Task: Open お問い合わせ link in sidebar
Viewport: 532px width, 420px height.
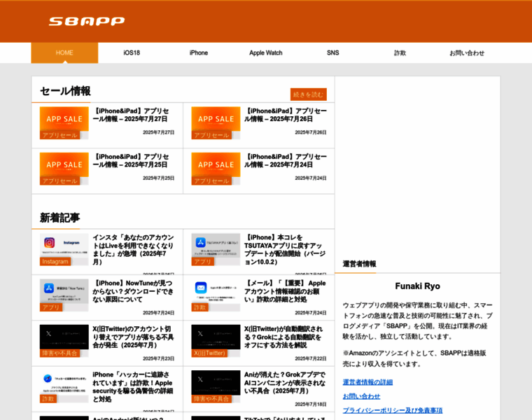Action: tap(361, 396)
